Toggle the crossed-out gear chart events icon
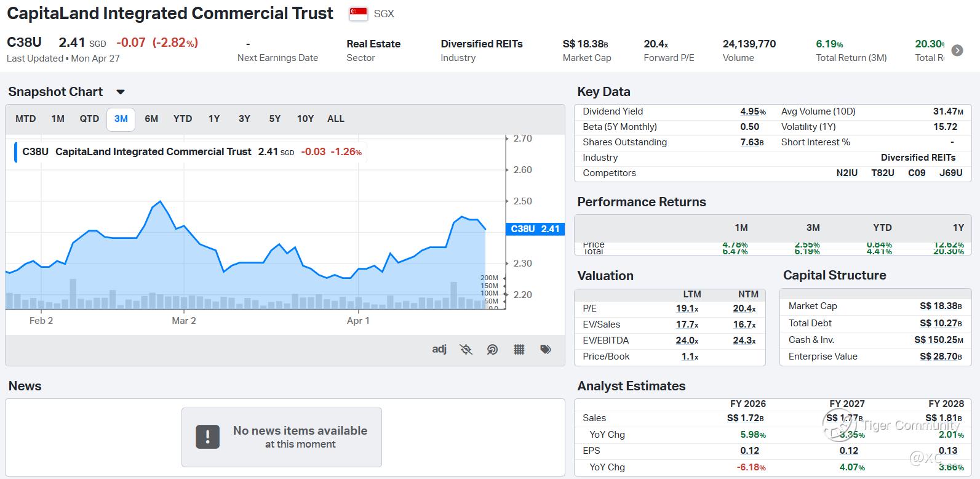 [466, 350]
